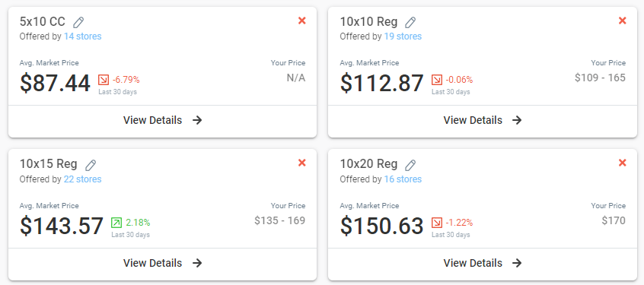The height and width of the screenshot is (285, 644).
Task: Click the $143.57 average market price
Action: [62, 226]
